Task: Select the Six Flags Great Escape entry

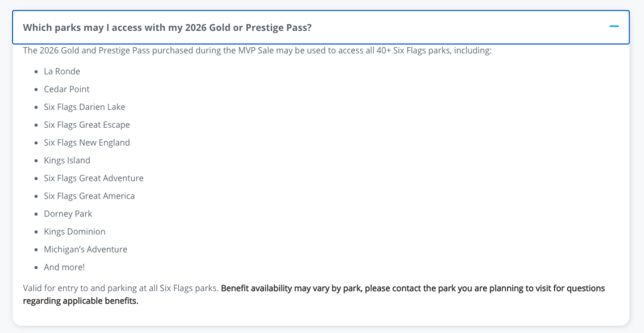Action: pos(86,125)
